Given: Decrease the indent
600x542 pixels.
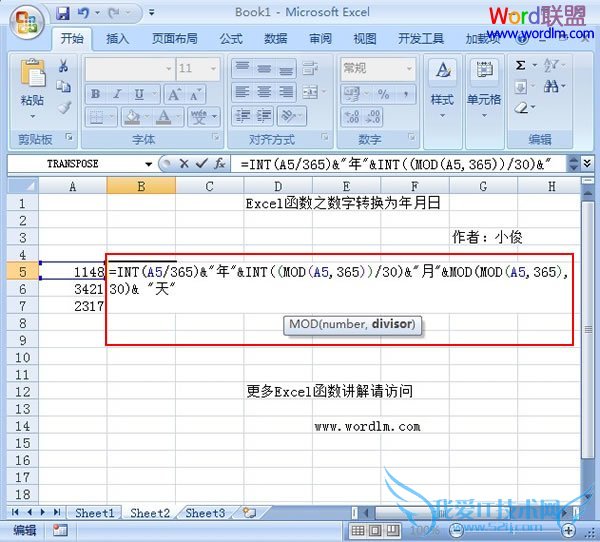Looking at the screenshot, I should (x=243, y=116).
